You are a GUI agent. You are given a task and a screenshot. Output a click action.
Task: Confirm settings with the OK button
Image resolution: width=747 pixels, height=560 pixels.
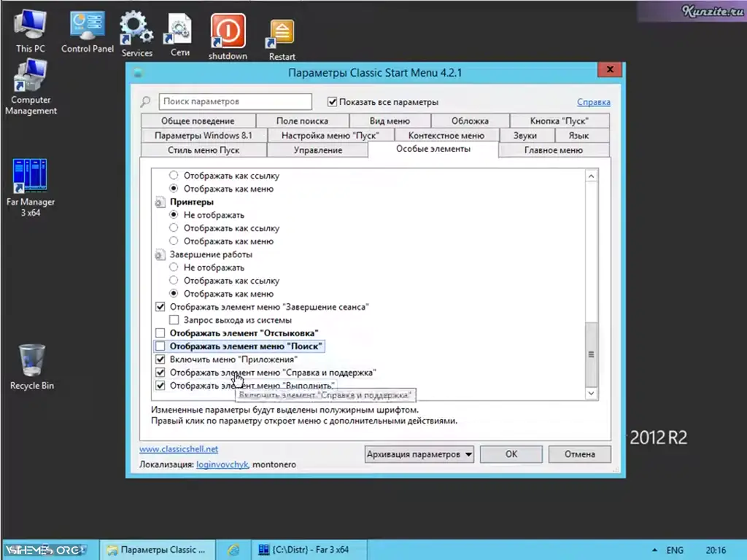511,454
